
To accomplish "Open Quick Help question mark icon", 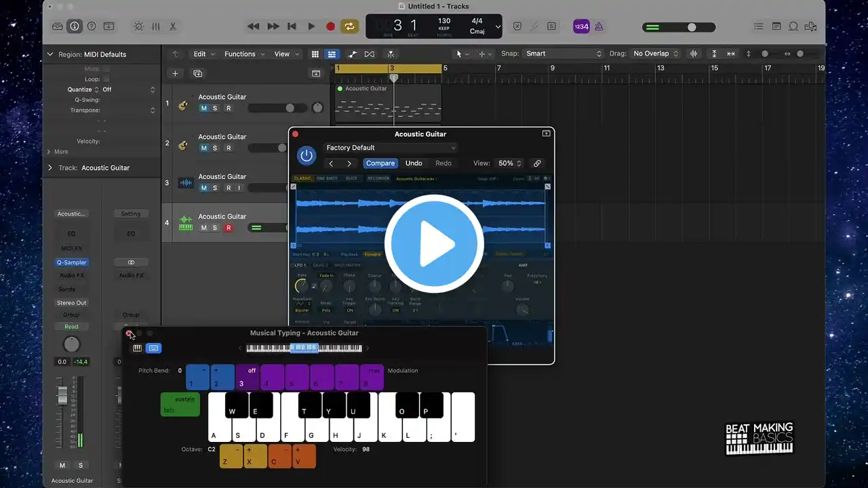I will (x=92, y=26).
